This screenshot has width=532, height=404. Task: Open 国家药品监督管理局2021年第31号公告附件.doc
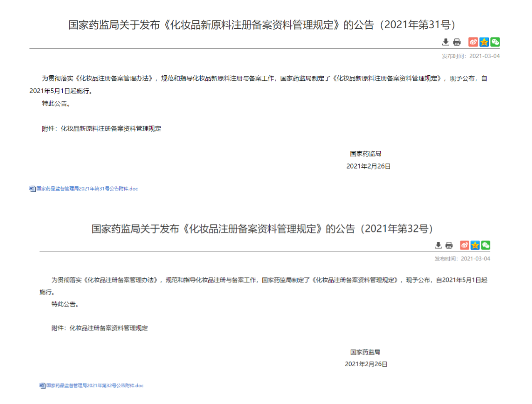coord(87,189)
